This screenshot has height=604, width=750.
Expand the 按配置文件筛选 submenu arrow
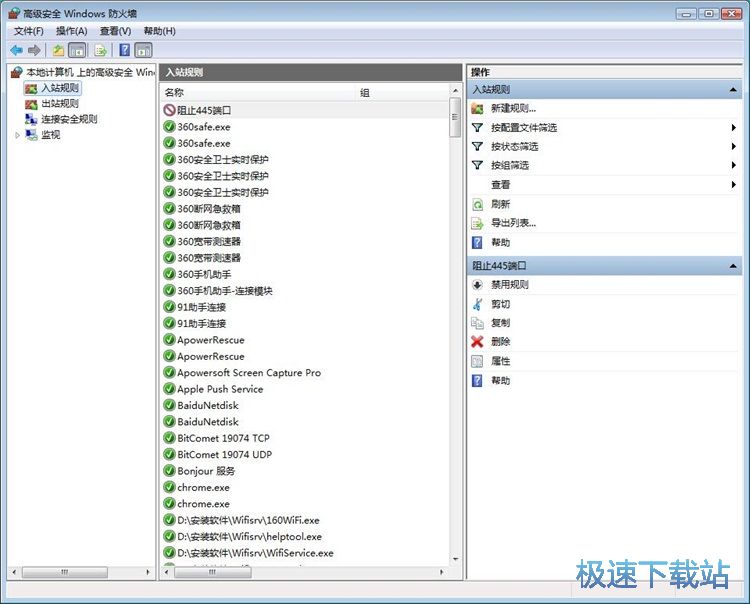coord(733,128)
